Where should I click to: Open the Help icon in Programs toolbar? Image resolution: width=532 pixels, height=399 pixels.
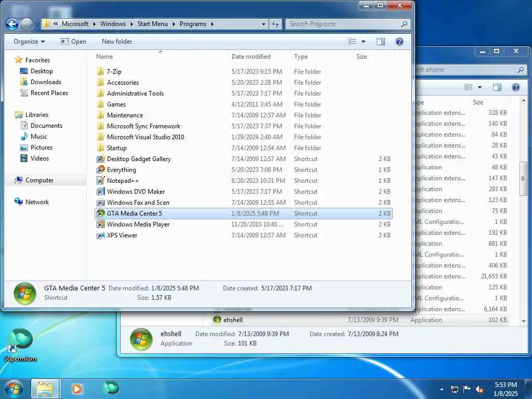click(x=400, y=42)
